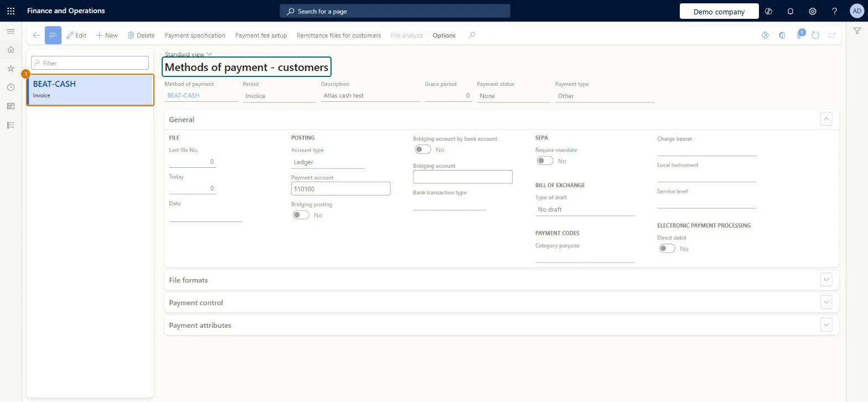Expand the File formats section
The width and height of the screenshot is (868, 402).
tap(826, 280)
